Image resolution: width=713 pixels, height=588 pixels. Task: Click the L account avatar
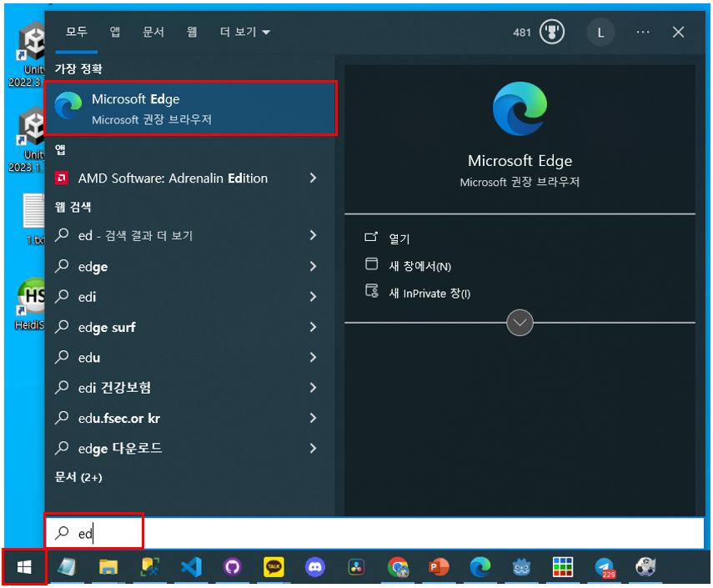coord(600,33)
